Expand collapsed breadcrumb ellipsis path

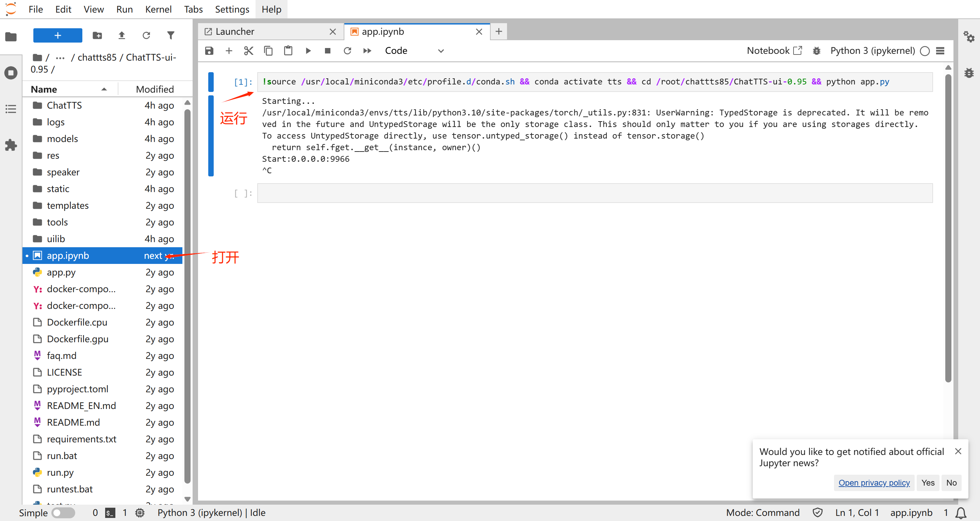tap(60, 58)
